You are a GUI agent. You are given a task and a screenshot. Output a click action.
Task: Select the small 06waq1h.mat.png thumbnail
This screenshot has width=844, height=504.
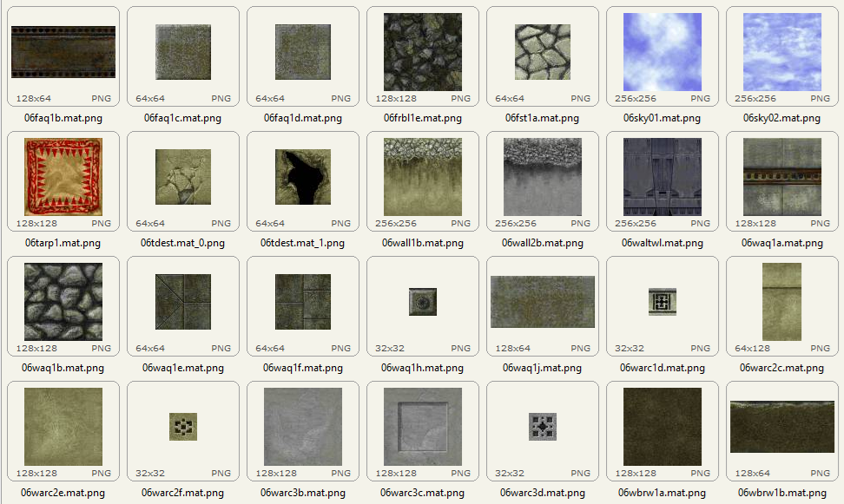[423, 302]
